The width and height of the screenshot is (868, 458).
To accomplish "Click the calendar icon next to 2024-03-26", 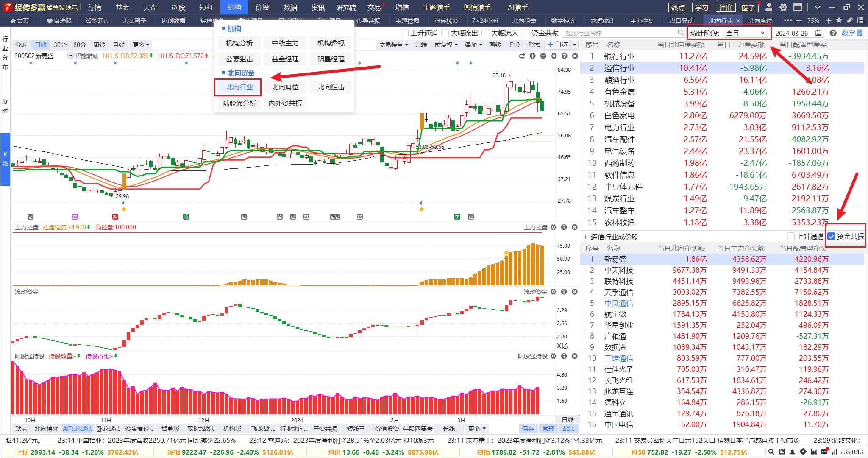I will pyautogui.click(x=819, y=33).
